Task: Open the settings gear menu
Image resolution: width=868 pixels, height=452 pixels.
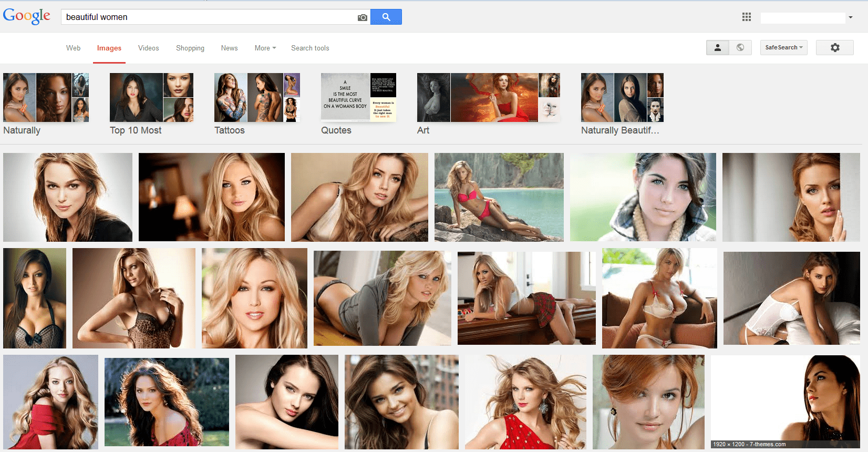Action: click(834, 47)
